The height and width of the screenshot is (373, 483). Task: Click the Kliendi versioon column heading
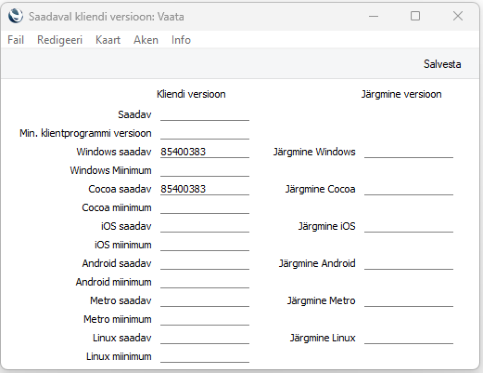click(x=191, y=94)
